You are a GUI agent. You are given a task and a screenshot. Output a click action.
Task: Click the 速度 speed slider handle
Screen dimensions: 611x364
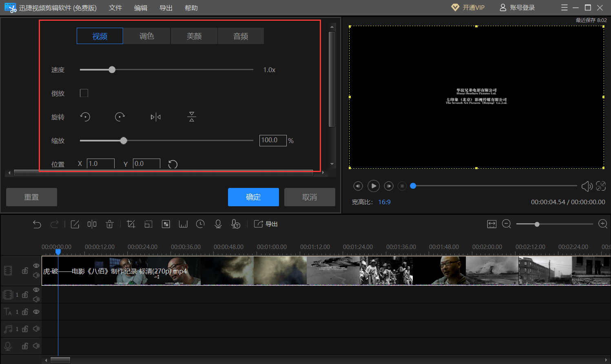click(x=112, y=70)
